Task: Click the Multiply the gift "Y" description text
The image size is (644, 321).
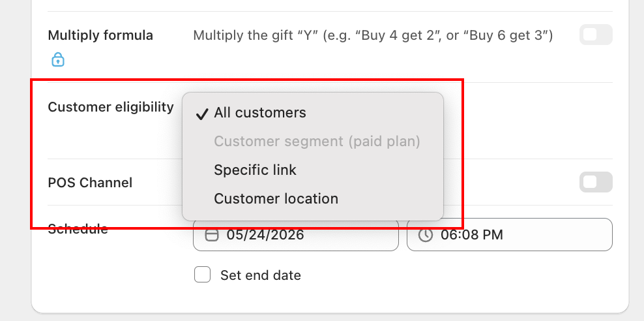Action: point(373,35)
